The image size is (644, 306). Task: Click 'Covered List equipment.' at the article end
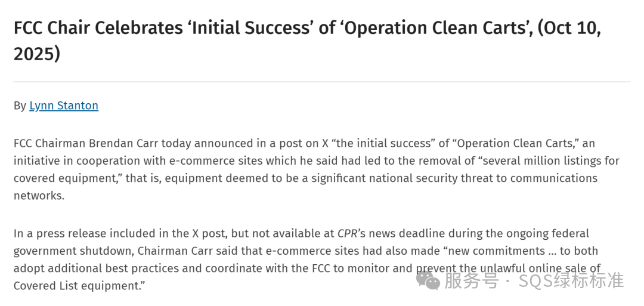click(79, 286)
